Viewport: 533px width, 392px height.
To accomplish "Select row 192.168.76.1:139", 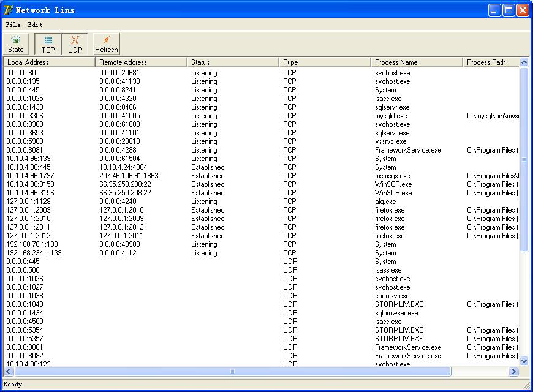I will 261,244.
